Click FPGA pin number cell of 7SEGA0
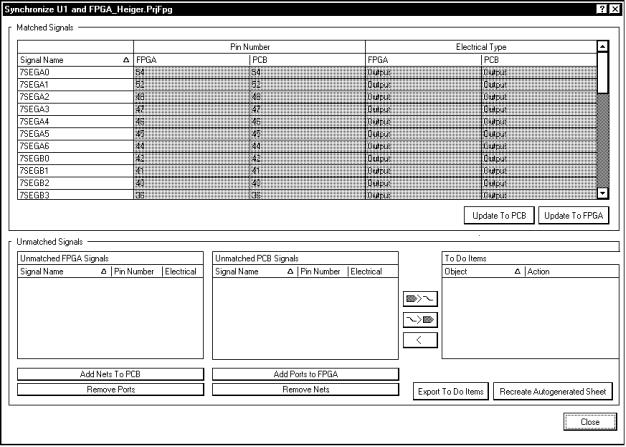This screenshot has height=447, width=626. pyautogui.click(x=191, y=73)
